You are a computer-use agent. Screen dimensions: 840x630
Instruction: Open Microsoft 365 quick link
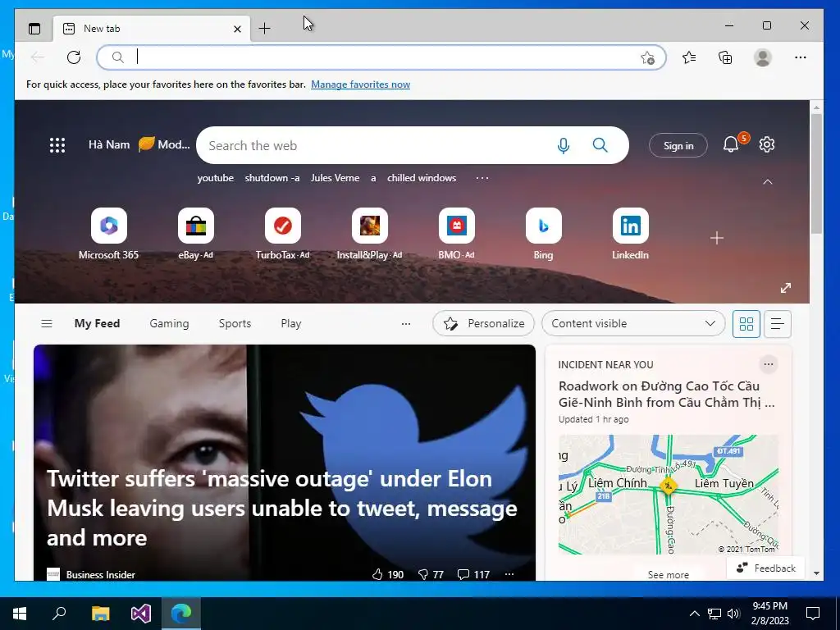click(x=109, y=234)
